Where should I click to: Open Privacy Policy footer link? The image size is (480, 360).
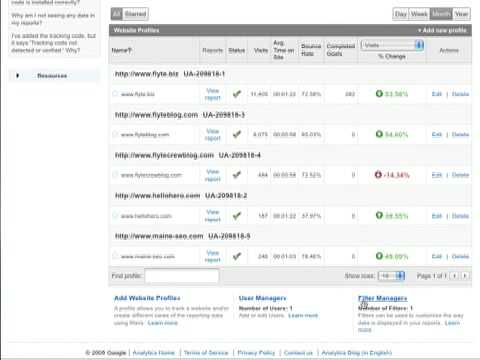coord(256,352)
